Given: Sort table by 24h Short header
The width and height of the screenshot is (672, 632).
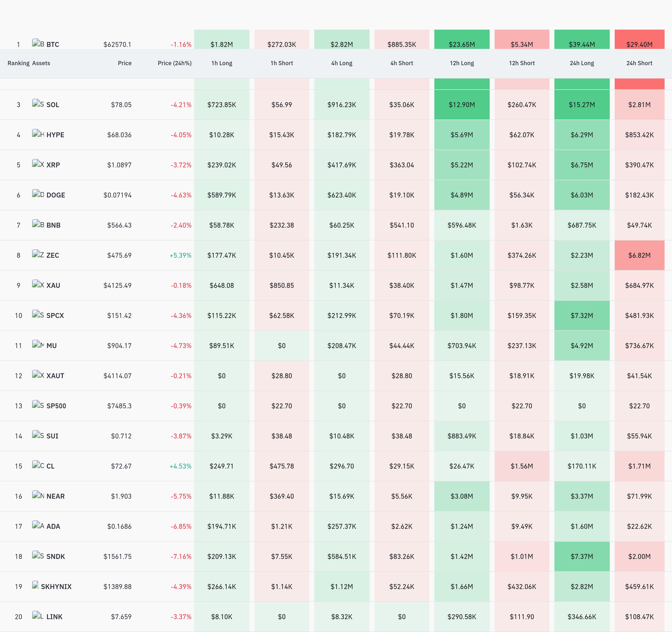Looking at the screenshot, I should pyautogui.click(x=639, y=63).
